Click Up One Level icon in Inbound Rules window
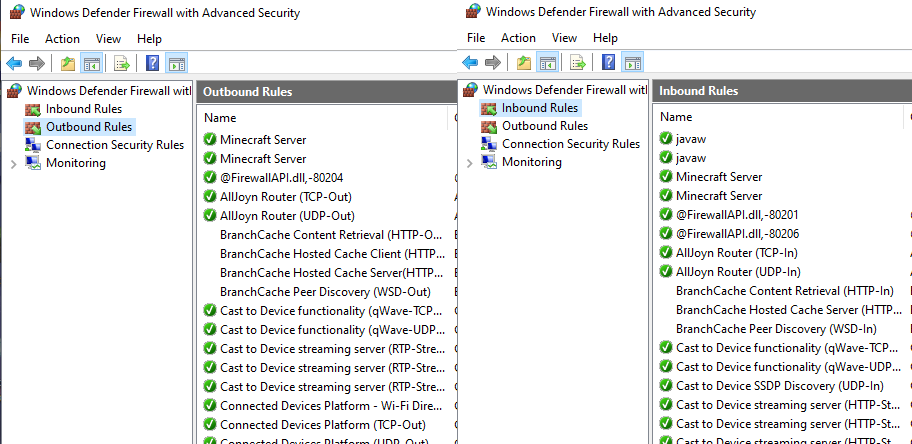Image resolution: width=912 pixels, height=444 pixels. [524, 62]
